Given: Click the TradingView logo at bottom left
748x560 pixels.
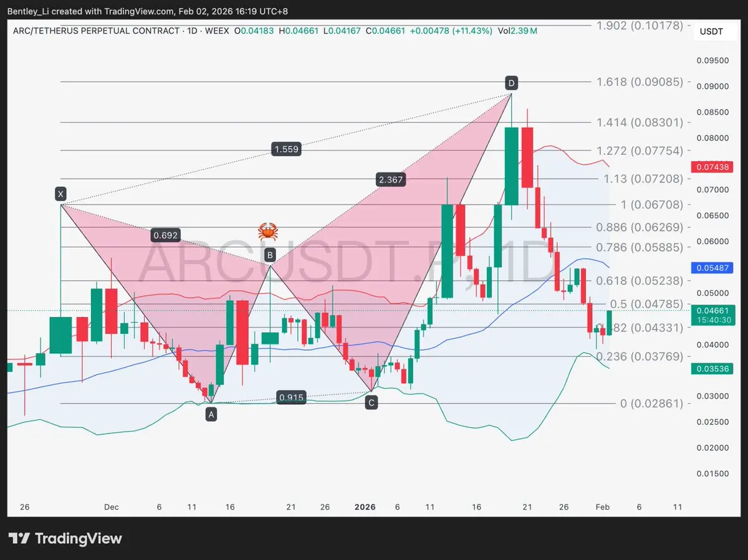Looking at the screenshot, I should point(65,538).
